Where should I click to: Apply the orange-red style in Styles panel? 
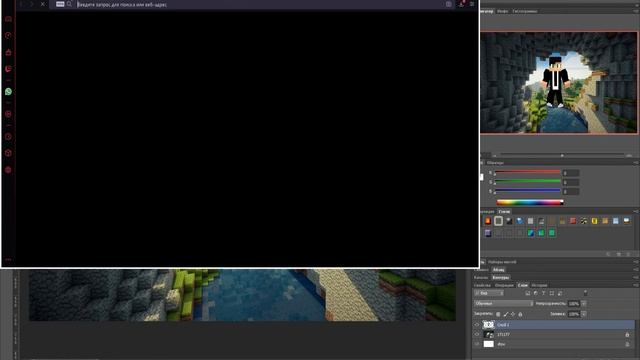(x=488, y=221)
